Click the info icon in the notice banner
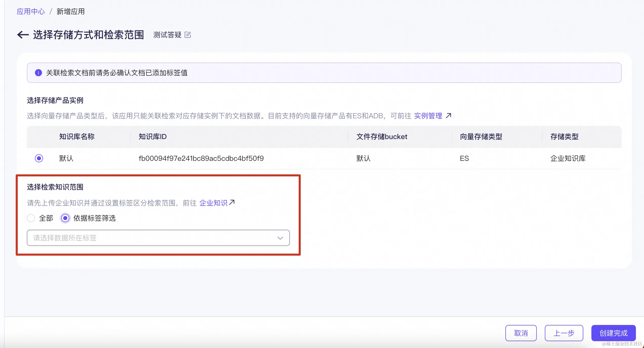The height and width of the screenshot is (348, 644). pyautogui.click(x=38, y=73)
